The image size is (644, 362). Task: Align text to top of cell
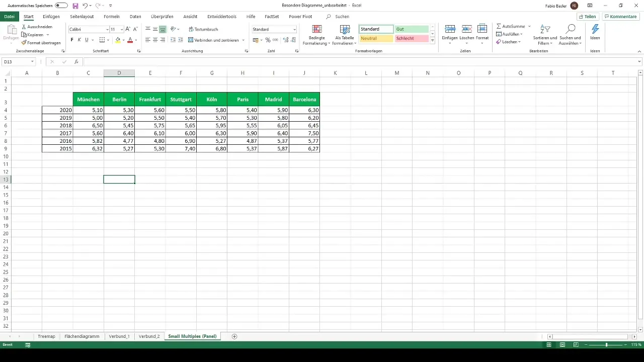(x=148, y=29)
